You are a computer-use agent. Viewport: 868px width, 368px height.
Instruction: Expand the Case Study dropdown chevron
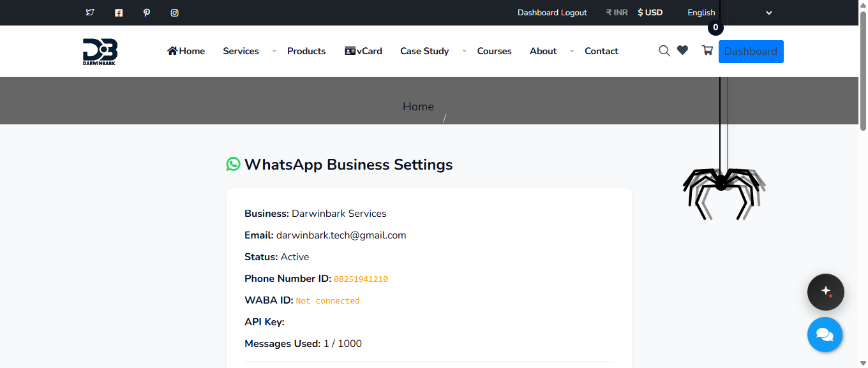coord(464,50)
